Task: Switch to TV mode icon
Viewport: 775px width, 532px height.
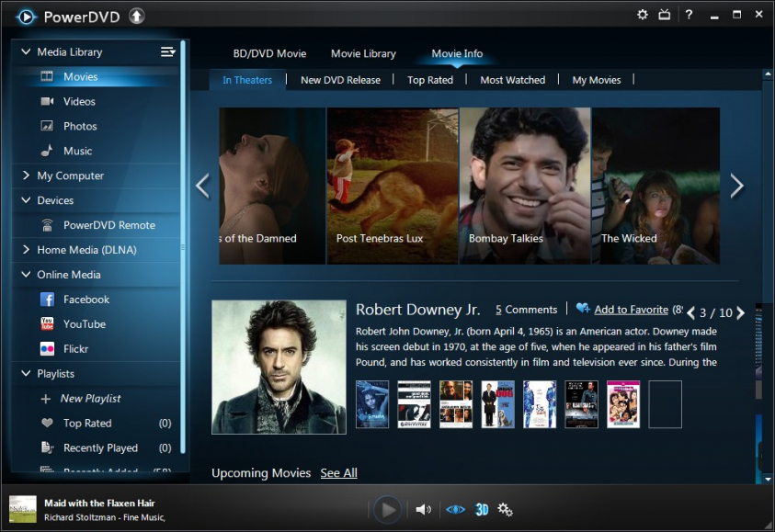Action: click(665, 15)
